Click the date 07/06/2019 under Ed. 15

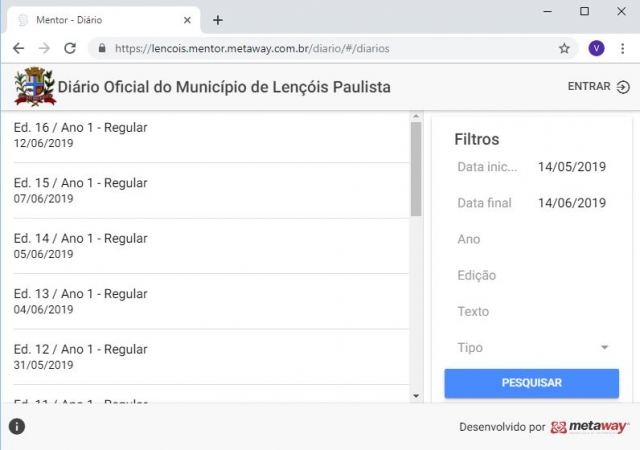(43, 199)
